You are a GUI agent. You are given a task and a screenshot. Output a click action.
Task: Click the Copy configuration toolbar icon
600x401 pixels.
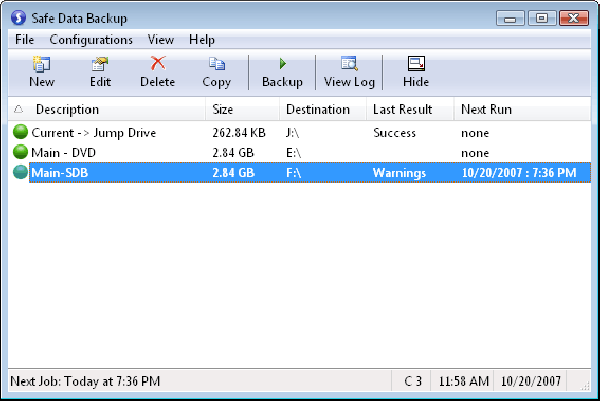(217, 64)
